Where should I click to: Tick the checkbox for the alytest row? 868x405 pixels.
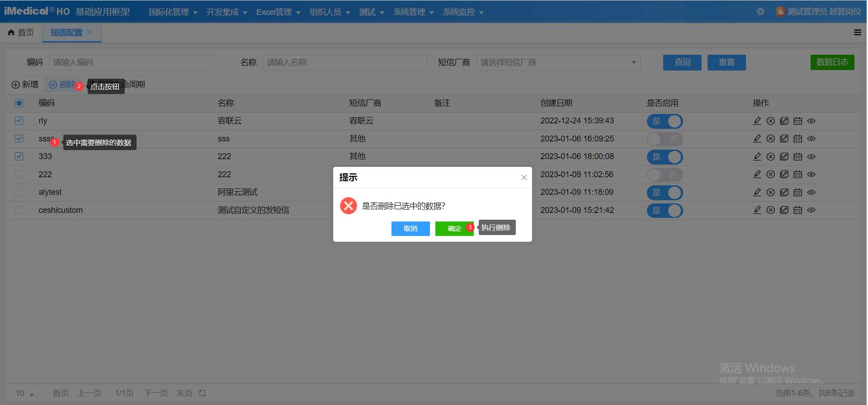pos(19,192)
